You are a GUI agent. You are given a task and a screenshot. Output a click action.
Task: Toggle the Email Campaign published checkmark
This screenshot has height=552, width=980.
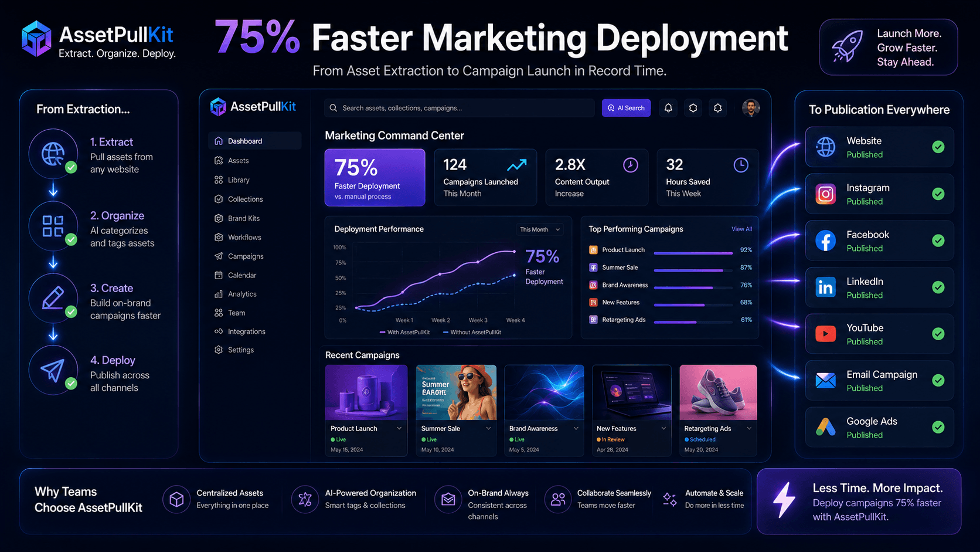(x=938, y=380)
